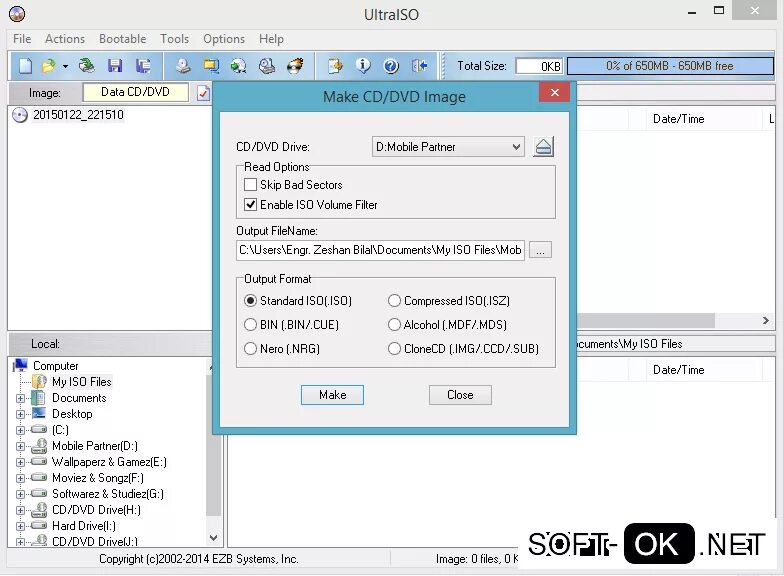Select My ISO Files in Local tree
Viewport: 784px width, 576px height.
click(82, 382)
